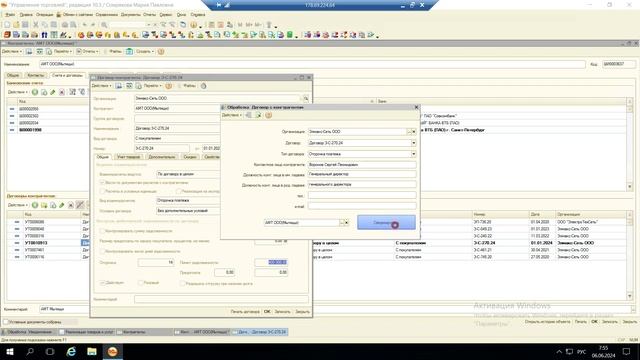640x360 pixels.
Task: Expand the Тип договора dropdown in Обработка dialog
Action: (x=413, y=154)
